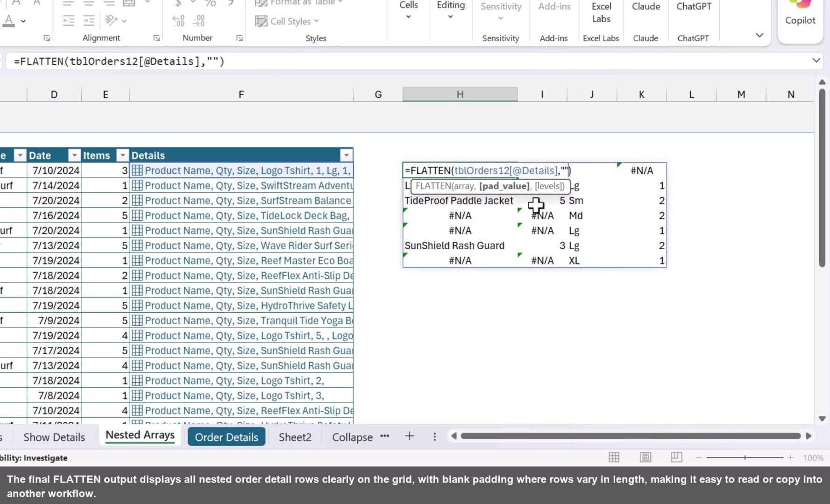This screenshot has width=830, height=504.
Task: Switch to the Show Details sheet tab
Action: pos(54,437)
